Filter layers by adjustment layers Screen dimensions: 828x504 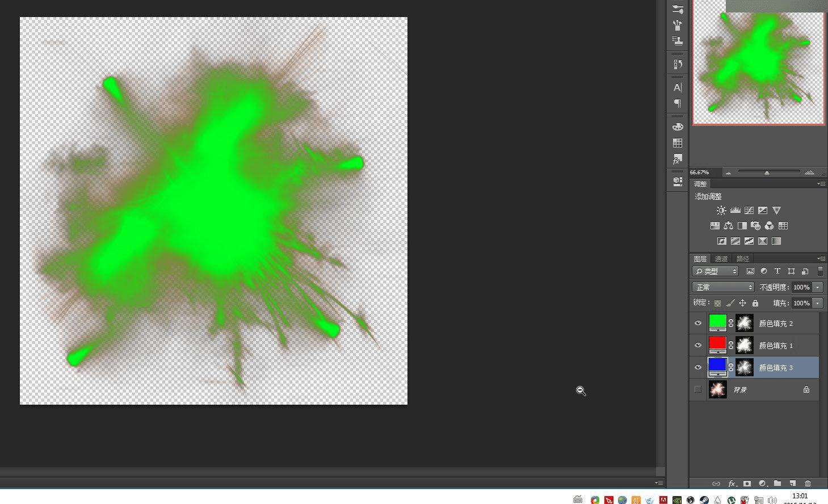point(764,271)
